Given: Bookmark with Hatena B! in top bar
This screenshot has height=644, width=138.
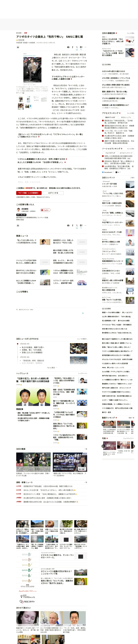Looking at the screenshot, I should pyautogui.click(x=81, y=47).
